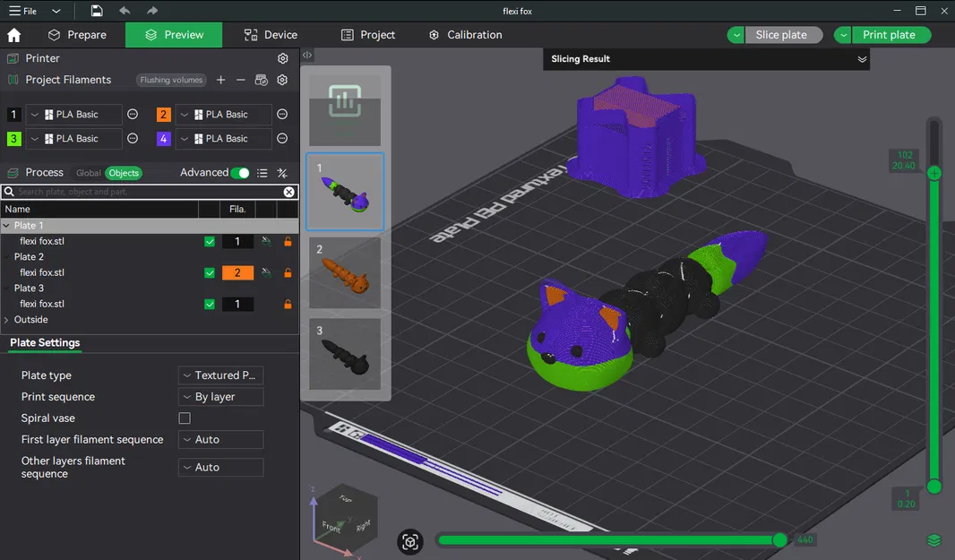This screenshot has height=560, width=955.
Task: Expand the Outside tree node
Action: (x=6, y=319)
